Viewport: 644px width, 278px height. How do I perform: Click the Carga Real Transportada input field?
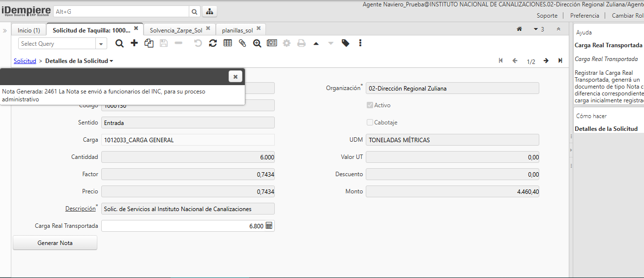click(183, 226)
